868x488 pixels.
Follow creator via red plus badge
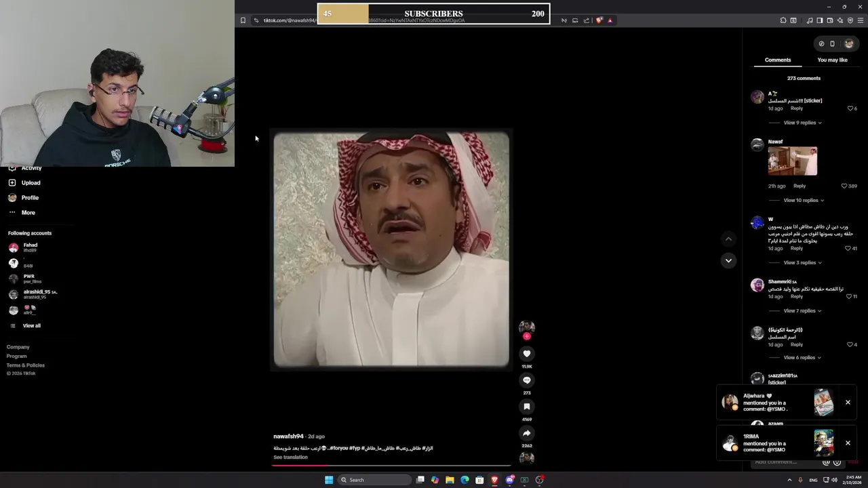coord(527,336)
